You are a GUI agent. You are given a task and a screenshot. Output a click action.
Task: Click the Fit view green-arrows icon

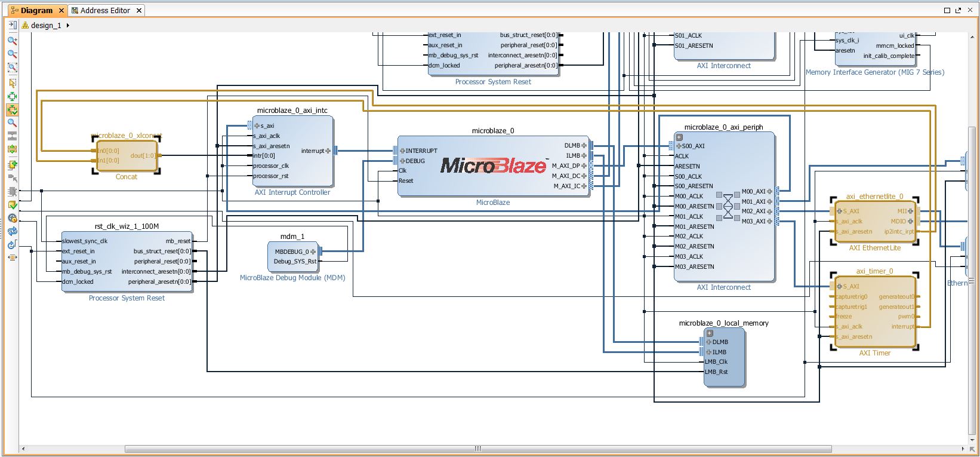(12, 97)
